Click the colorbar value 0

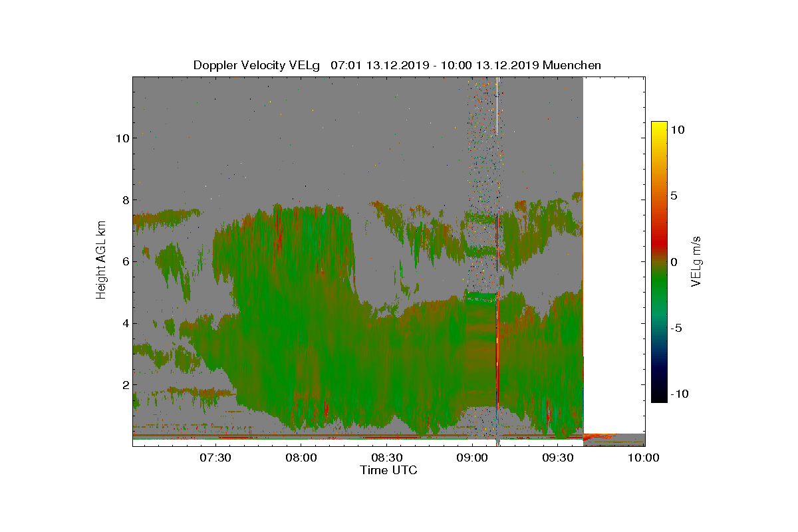pyautogui.click(x=674, y=262)
